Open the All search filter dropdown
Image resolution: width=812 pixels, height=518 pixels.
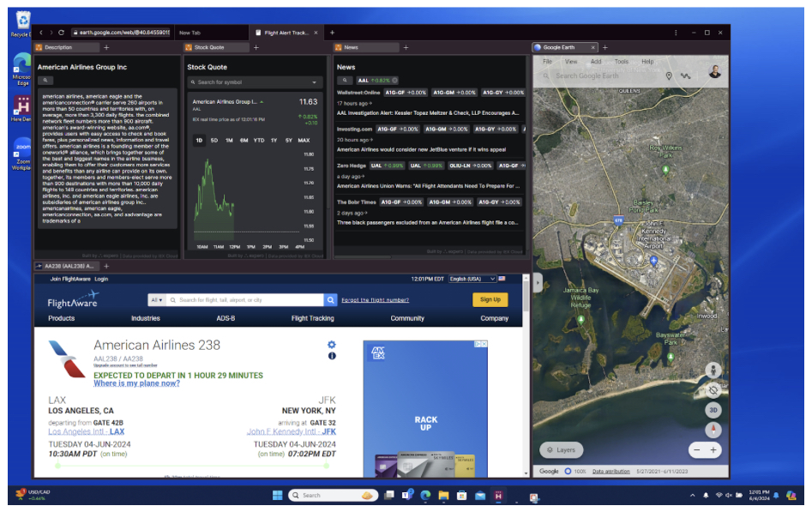tap(157, 300)
